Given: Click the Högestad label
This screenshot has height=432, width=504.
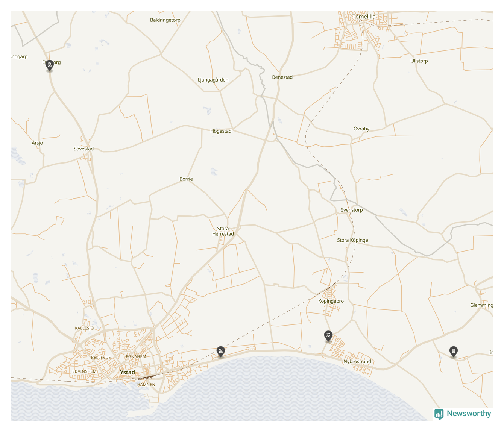Looking at the screenshot, I should coord(221,131).
